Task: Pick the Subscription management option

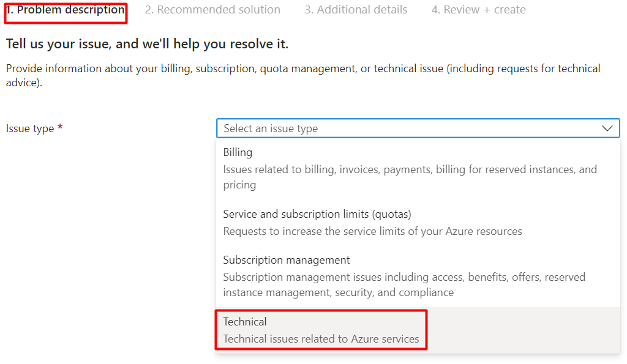Action: 418,276
